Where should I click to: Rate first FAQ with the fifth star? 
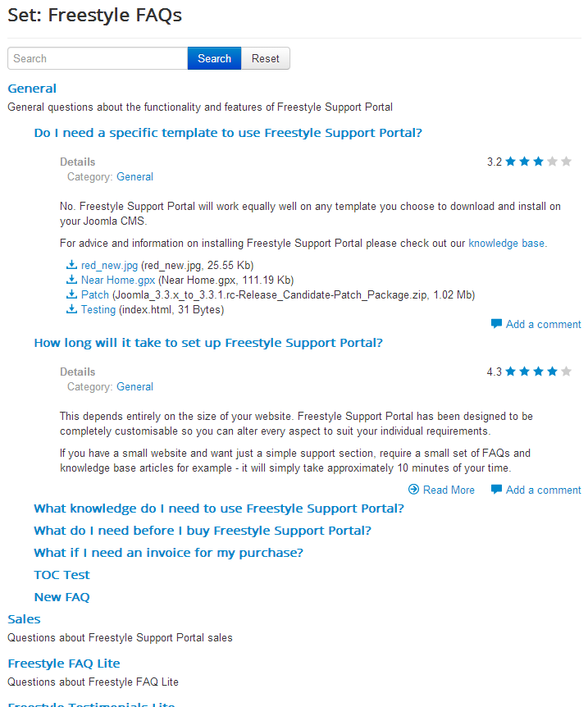[x=567, y=162]
